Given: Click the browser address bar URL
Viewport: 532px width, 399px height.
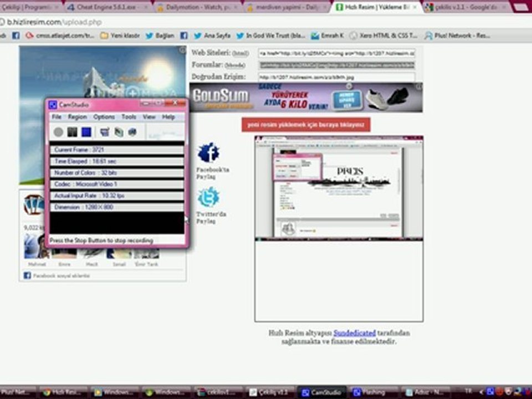Looking at the screenshot, I should pos(55,22).
